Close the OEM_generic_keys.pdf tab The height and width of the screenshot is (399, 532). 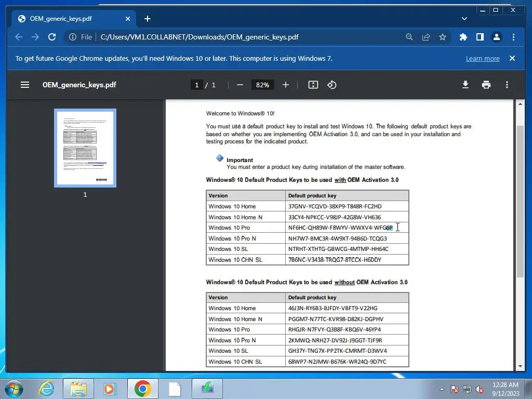(128, 19)
